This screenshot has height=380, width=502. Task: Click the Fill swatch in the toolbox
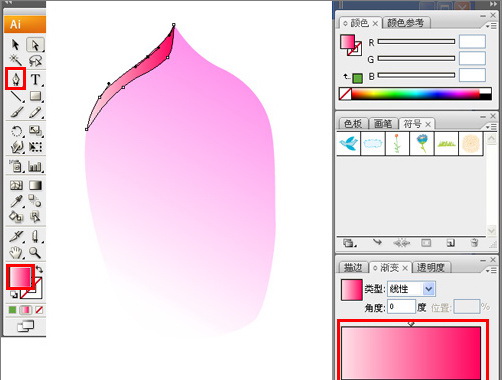click(20, 277)
